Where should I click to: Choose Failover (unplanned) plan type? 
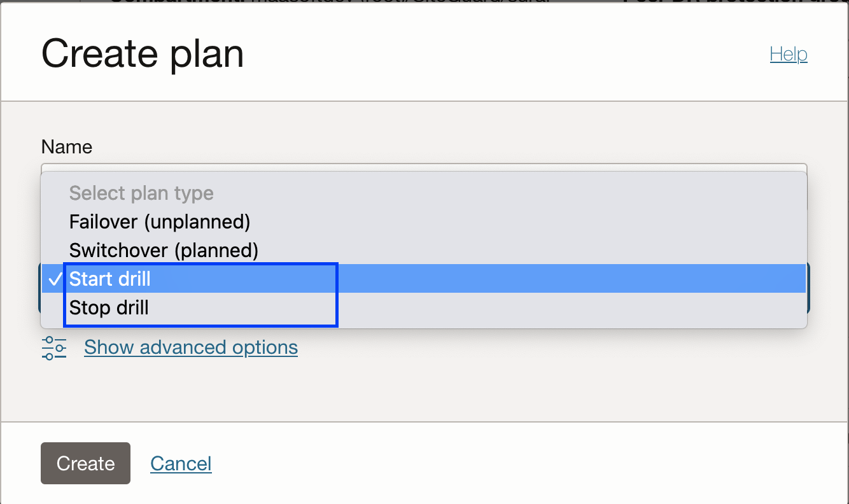pyautogui.click(x=159, y=222)
